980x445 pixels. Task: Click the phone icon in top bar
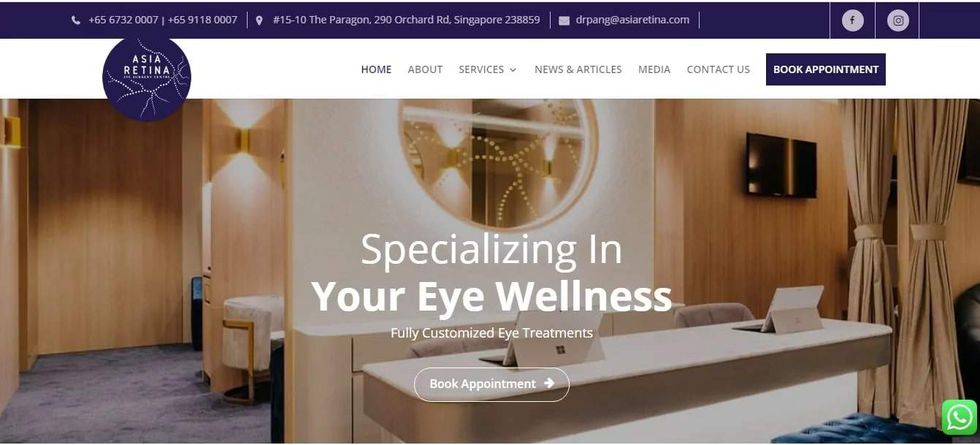pyautogui.click(x=76, y=20)
